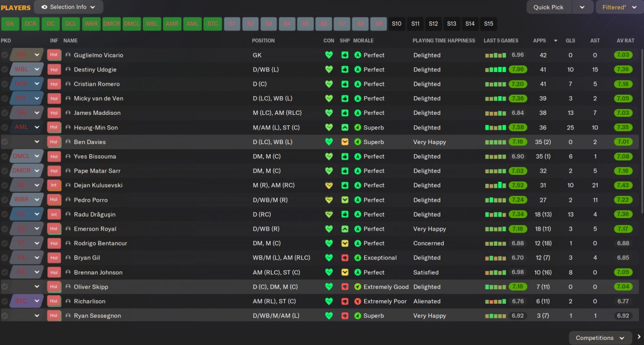644x345 pixels.
Task: Open Pedro Porro's player name link
Action: pyautogui.click(x=91, y=200)
